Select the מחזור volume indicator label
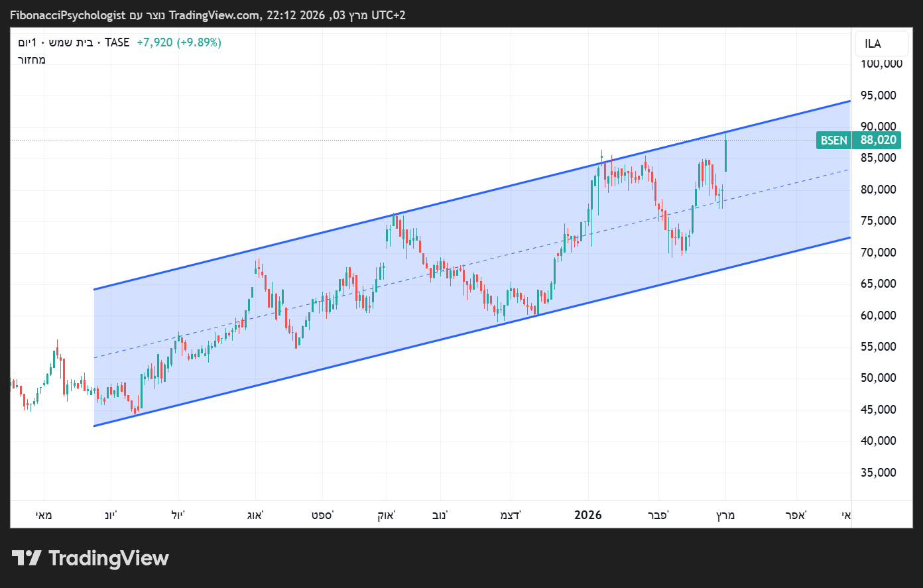 pyautogui.click(x=32, y=60)
